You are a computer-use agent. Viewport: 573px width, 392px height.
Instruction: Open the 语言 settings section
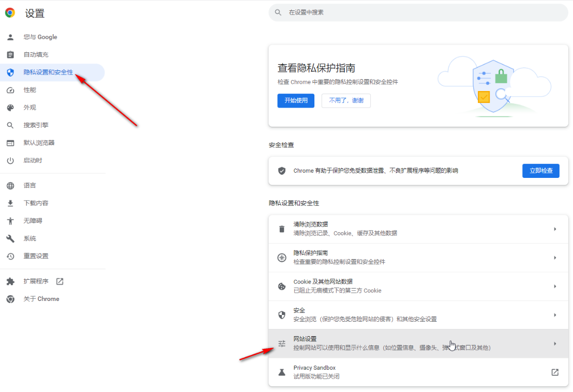click(x=29, y=186)
